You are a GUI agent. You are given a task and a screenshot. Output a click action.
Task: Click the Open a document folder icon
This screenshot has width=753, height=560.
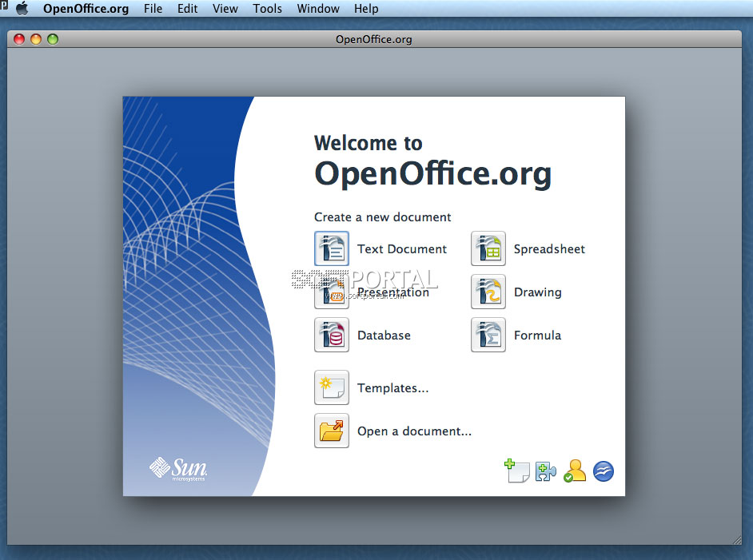coord(332,431)
